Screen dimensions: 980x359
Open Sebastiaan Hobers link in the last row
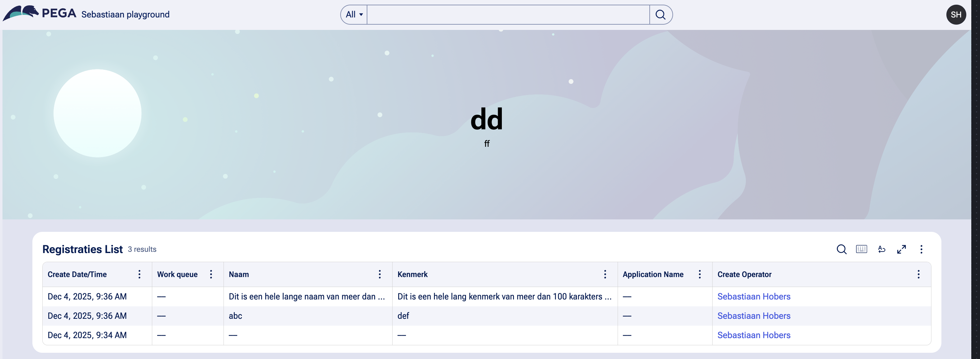coord(754,335)
